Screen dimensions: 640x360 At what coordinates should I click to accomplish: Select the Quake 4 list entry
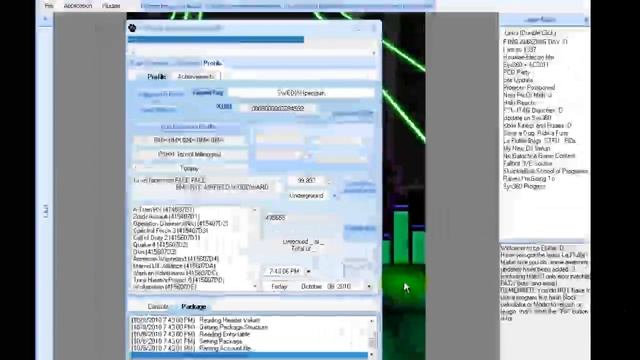click(160, 244)
